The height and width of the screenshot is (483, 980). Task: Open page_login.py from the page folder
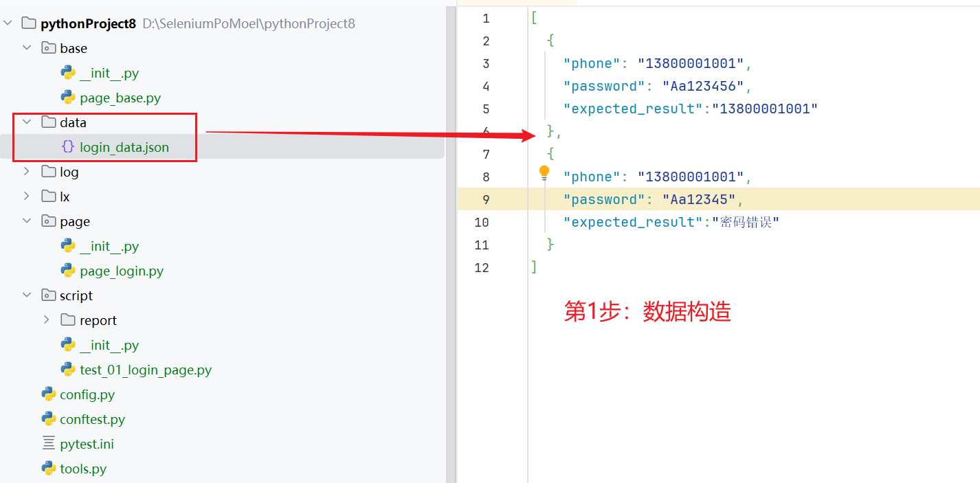click(x=122, y=271)
